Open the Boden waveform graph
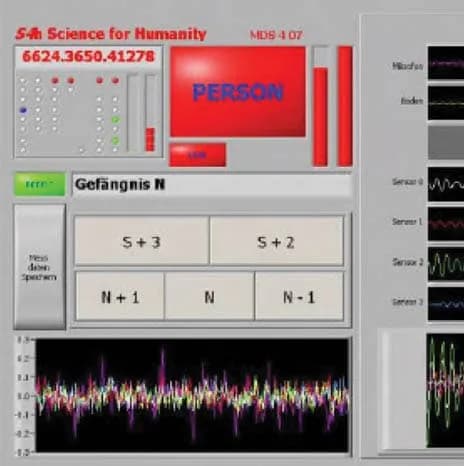The height and width of the screenshot is (466, 464). click(x=446, y=103)
